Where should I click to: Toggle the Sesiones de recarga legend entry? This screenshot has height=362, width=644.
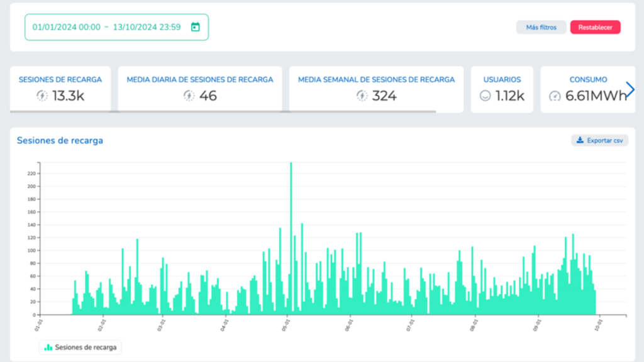[x=80, y=347]
